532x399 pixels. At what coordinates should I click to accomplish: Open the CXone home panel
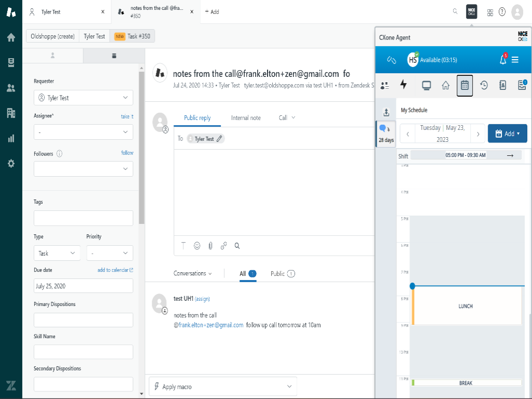[445, 85]
